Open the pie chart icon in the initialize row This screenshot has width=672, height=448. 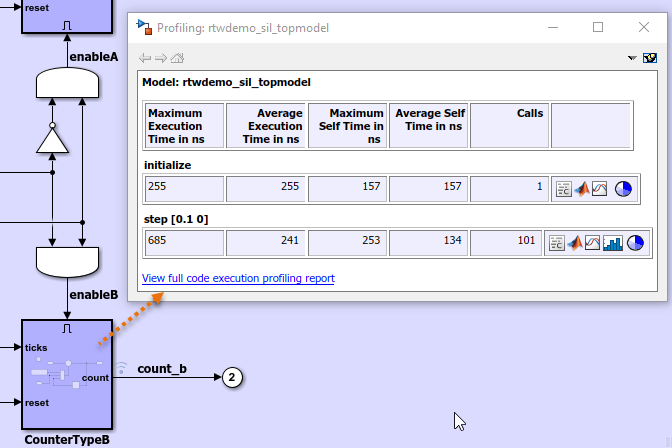pos(623,189)
